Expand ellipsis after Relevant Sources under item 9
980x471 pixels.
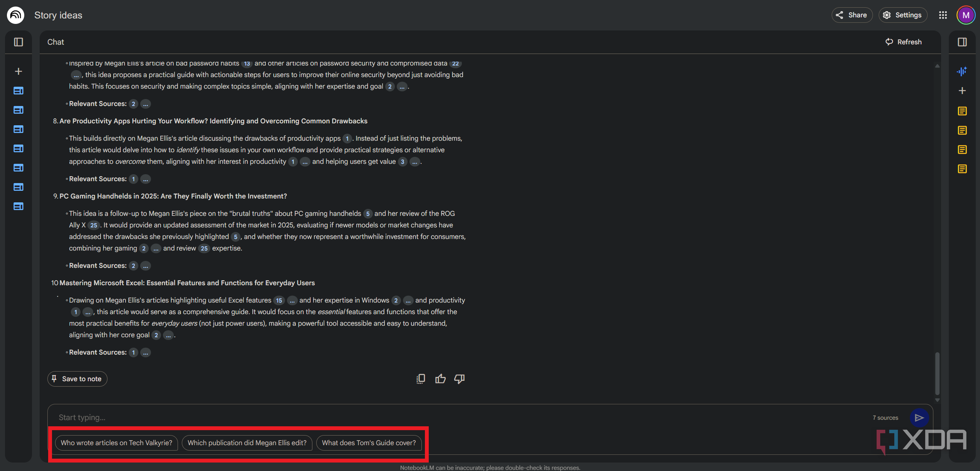click(x=145, y=266)
